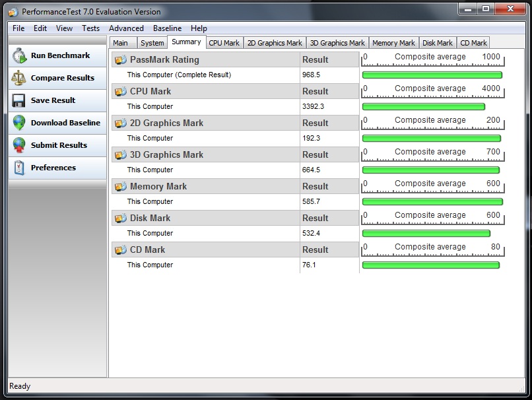Switch to the CD Mark tab
The image size is (532, 400).
coord(473,43)
